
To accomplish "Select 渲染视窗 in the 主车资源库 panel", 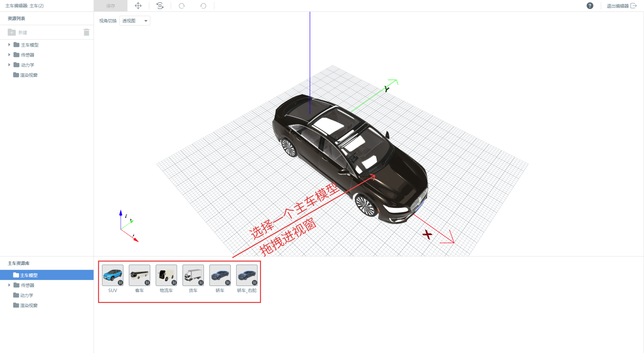I will (x=29, y=305).
